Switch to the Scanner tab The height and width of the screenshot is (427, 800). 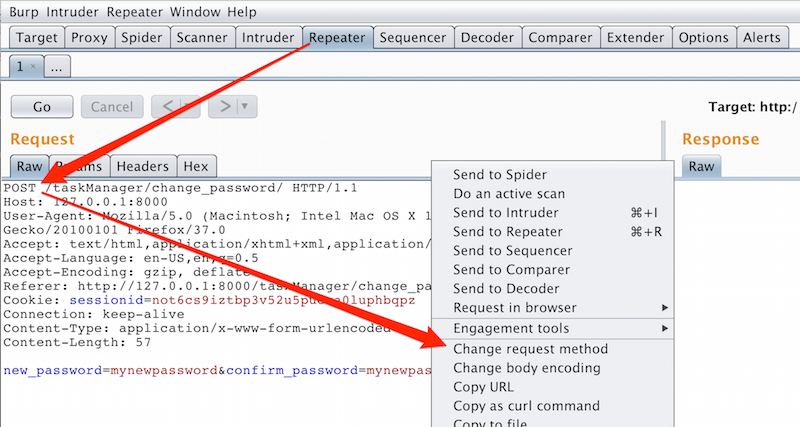(202, 37)
